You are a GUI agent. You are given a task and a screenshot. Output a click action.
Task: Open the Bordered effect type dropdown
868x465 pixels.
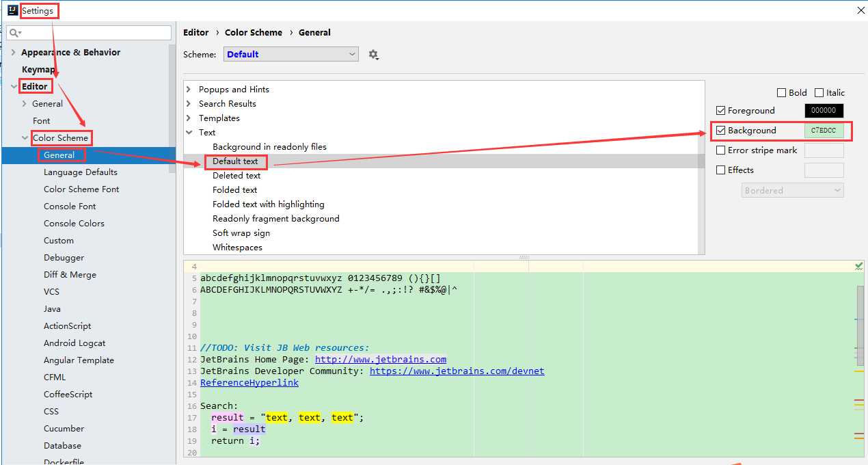(x=793, y=191)
